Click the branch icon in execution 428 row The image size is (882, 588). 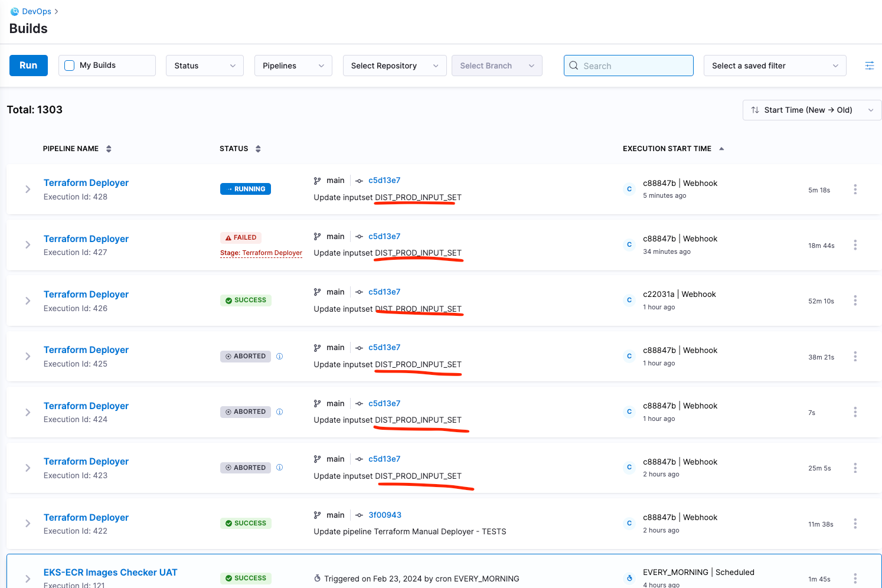pos(318,181)
